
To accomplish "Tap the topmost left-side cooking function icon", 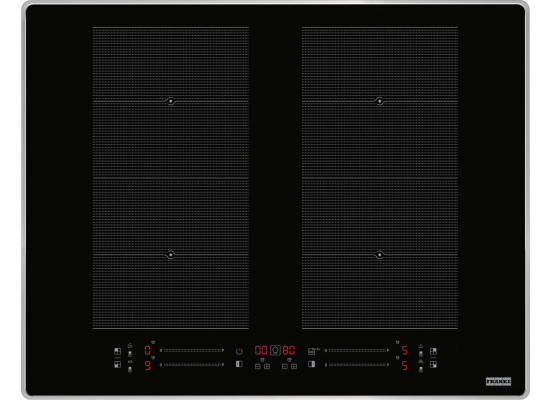I will (x=130, y=346).
